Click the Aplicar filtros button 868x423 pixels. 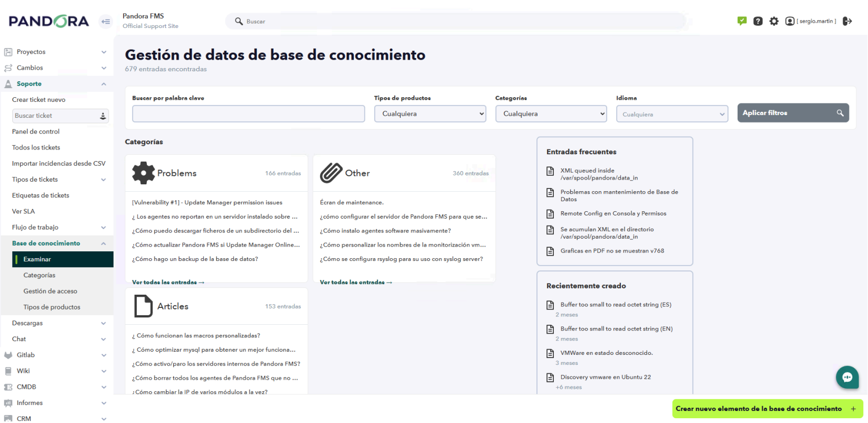[x=793, y=112]
